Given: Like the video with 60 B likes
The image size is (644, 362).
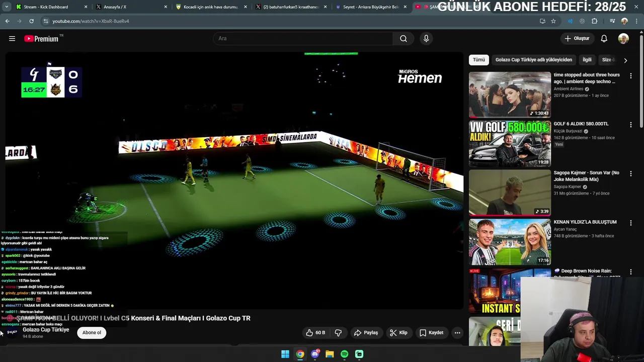Looking at the screenshot, I should pyautogui.click(x=315, y=333).
